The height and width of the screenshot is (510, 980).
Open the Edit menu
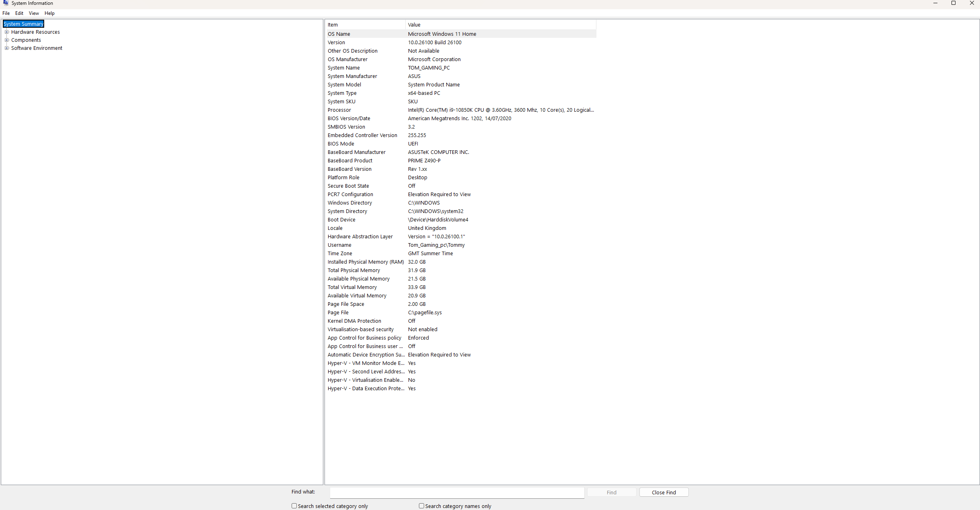click(19, 13)
